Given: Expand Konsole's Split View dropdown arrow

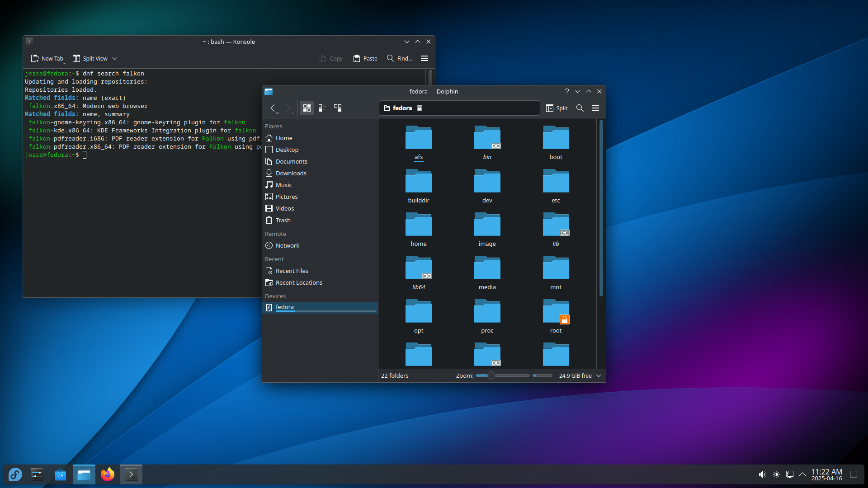Looking at the screenshot, I should click(115, 59).
